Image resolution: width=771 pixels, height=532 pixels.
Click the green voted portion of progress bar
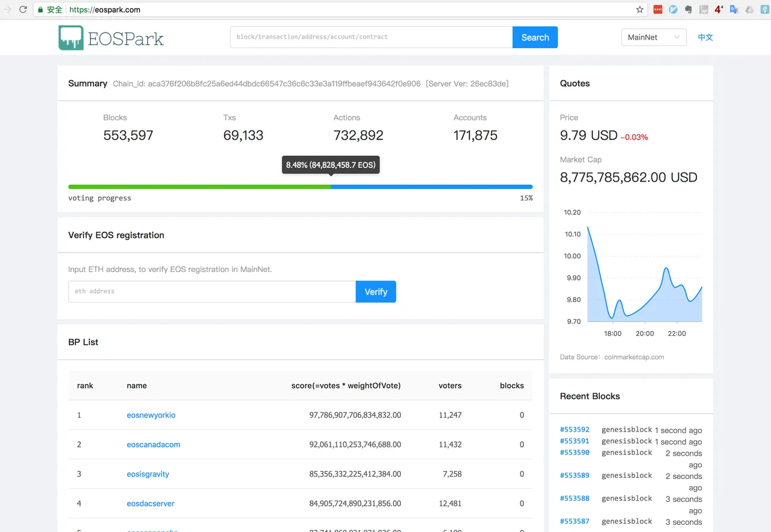(199, 187)
